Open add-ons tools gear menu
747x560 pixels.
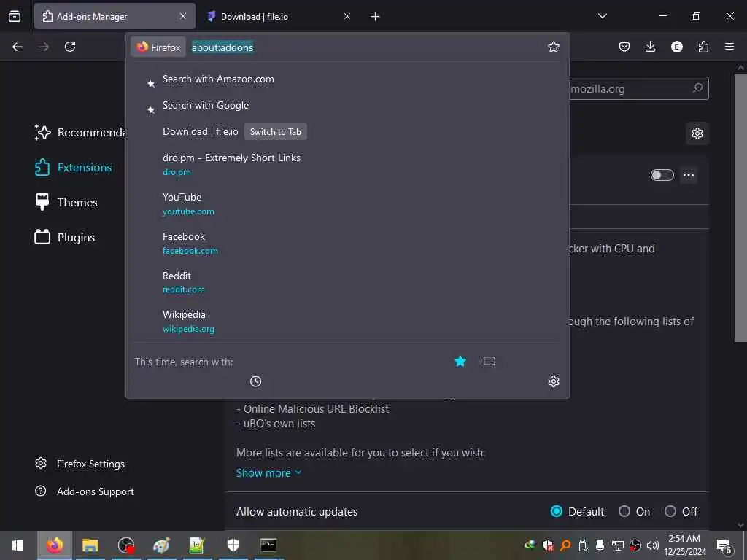point(697,133)
